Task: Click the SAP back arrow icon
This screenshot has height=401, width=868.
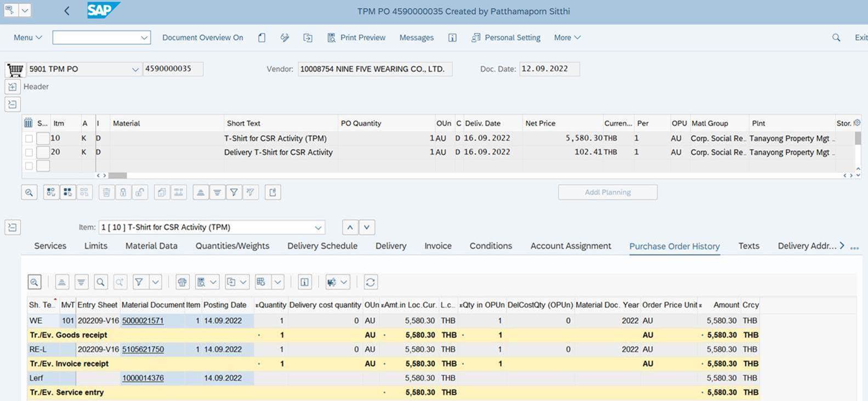Action: click(66, 11)
